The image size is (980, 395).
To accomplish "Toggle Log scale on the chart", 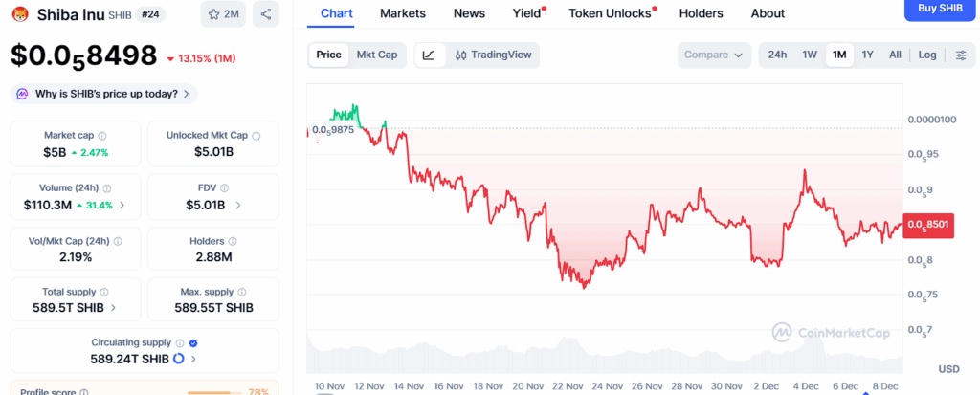I will [927, 55].
